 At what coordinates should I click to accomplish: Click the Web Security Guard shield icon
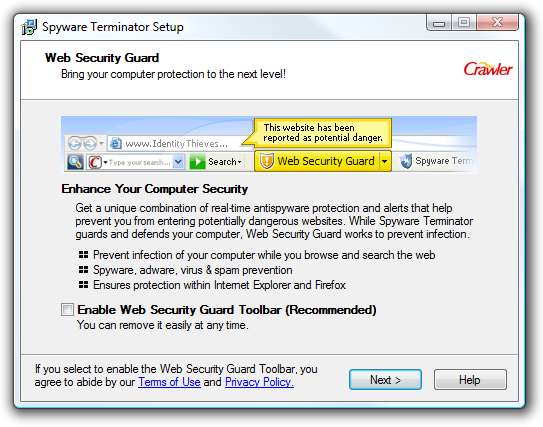coord(267,161)
